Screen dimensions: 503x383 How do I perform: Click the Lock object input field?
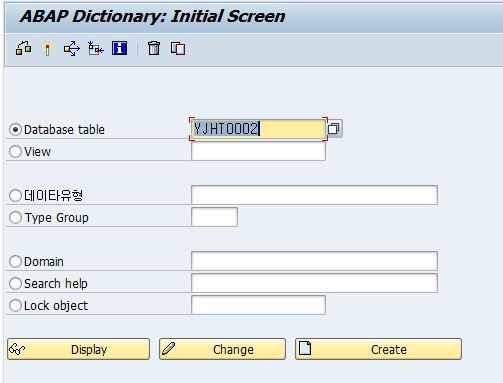[258, 305]
